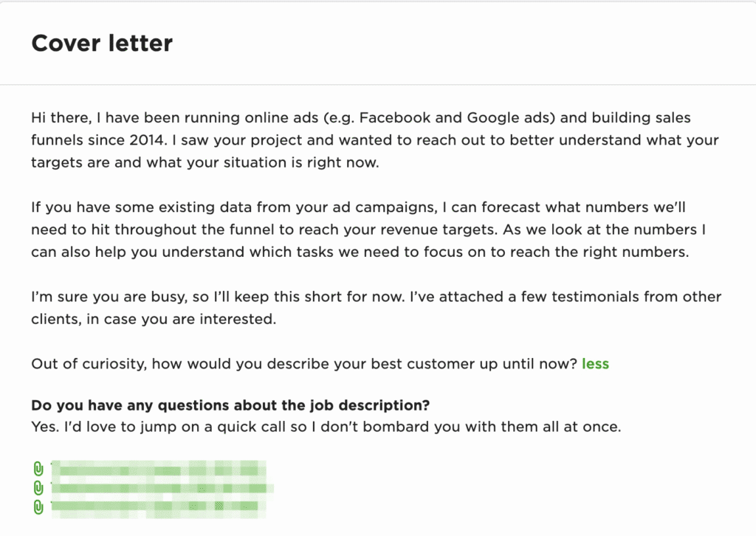Click the 'I'm sure you are busy' paragraph
Image resolution: width=756 pixels, height=536 pixels.
pyautogui.click(x=369, y=308)
